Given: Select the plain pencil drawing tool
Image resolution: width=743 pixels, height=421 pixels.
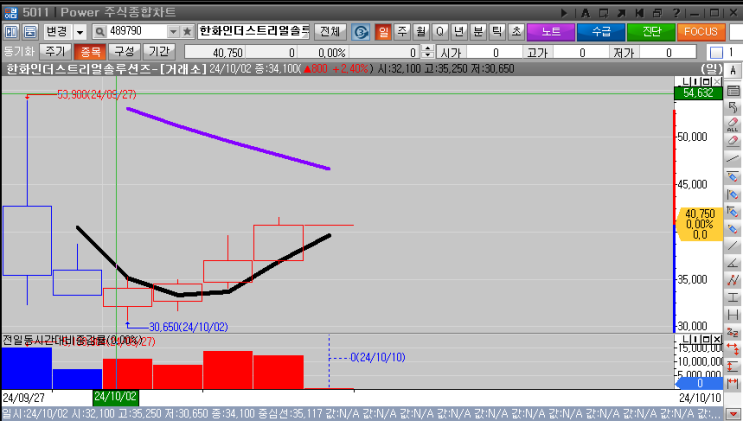Looking at the screenshot, I should [x=733, y=229].
